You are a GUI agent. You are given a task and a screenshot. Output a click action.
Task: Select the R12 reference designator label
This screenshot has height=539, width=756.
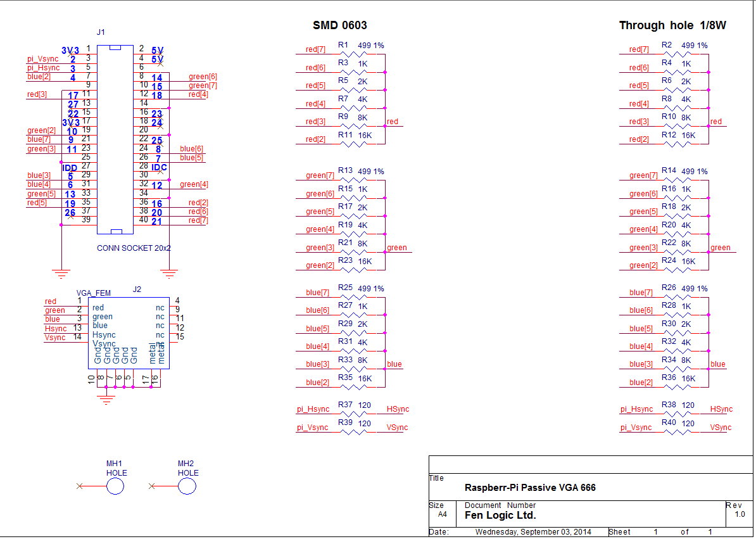[669, 135]
